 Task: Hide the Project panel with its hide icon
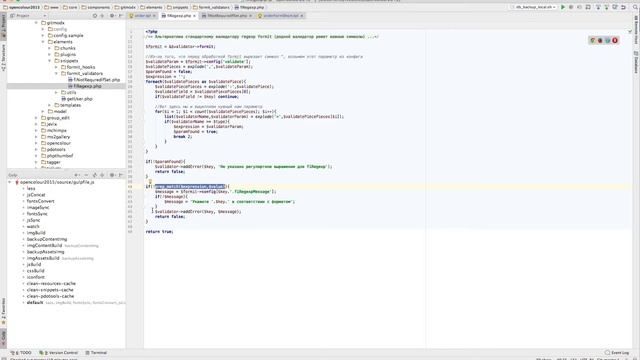[x=121, y=16]
